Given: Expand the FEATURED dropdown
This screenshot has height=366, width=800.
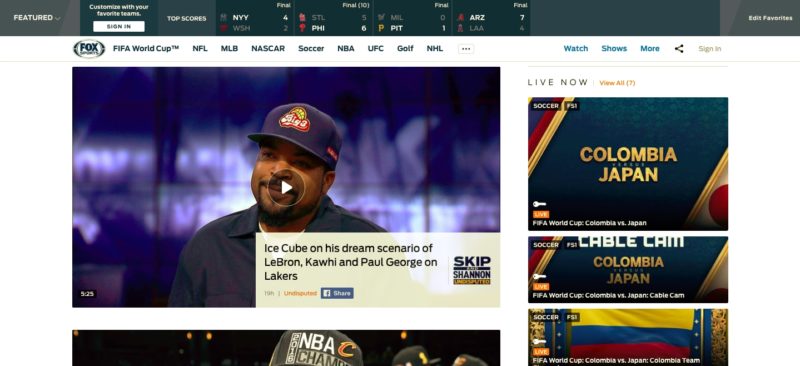Looking at the screenshot, I should pos(37,18).
